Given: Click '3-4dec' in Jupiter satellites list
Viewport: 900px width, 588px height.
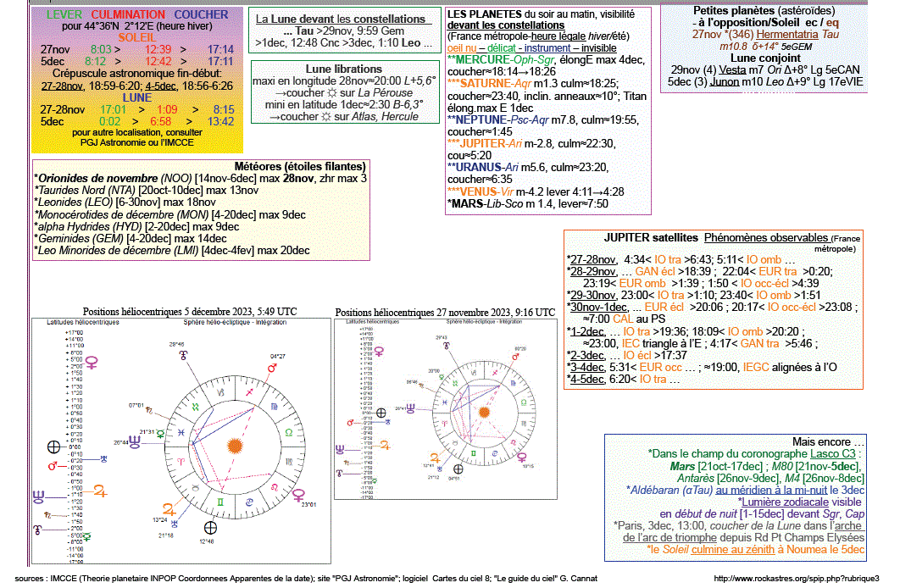Looking at the screenshot, I should click(587, 367).
